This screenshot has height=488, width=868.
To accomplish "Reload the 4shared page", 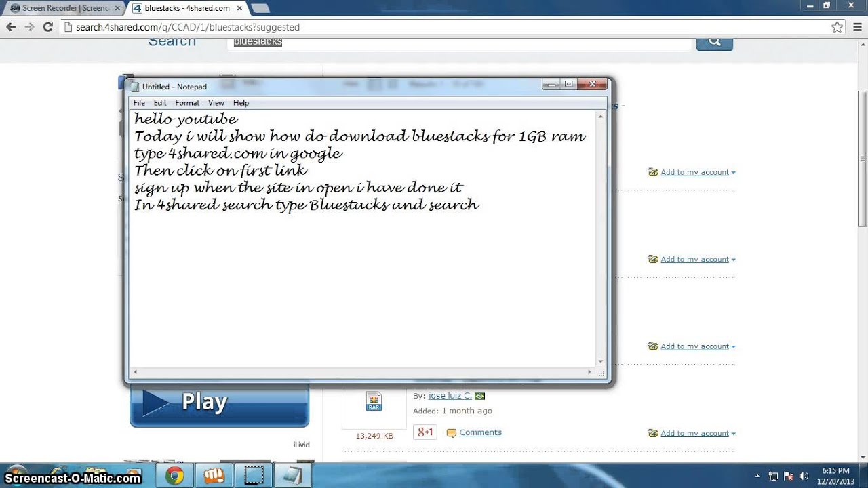I will point(47,27).
